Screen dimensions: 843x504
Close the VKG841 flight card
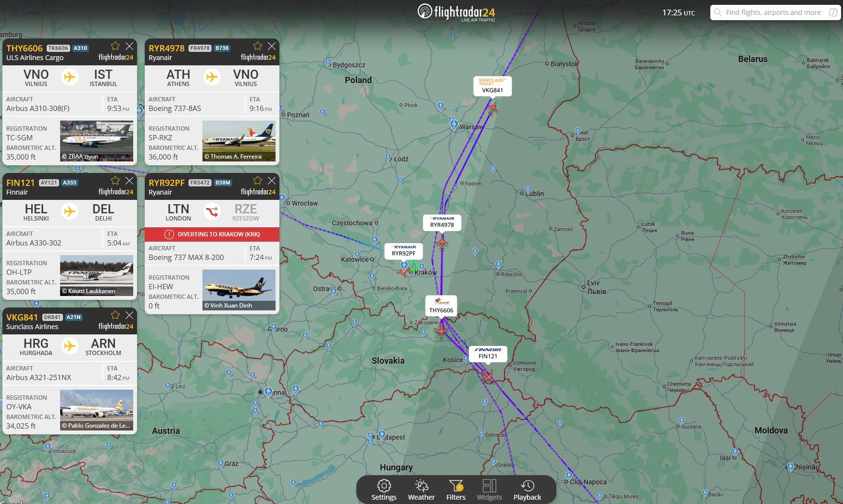click(x=129, y=315)
